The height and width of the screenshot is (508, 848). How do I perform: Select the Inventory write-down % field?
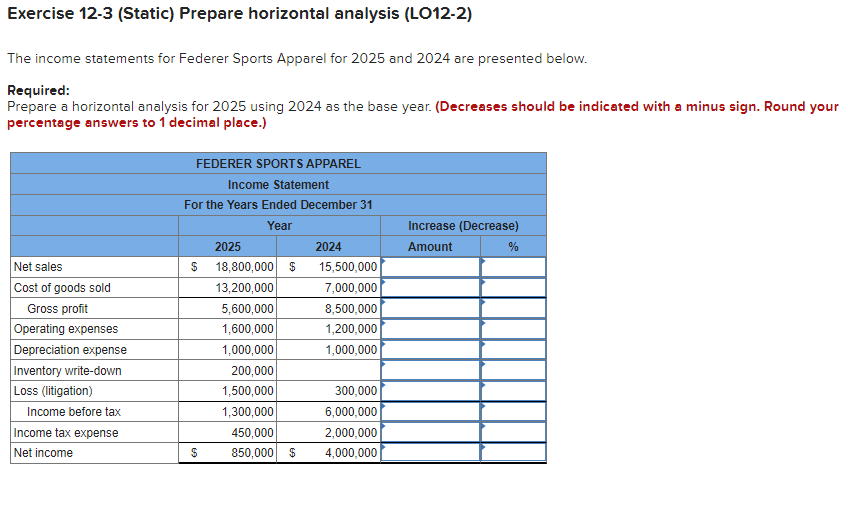coord(513,371)
